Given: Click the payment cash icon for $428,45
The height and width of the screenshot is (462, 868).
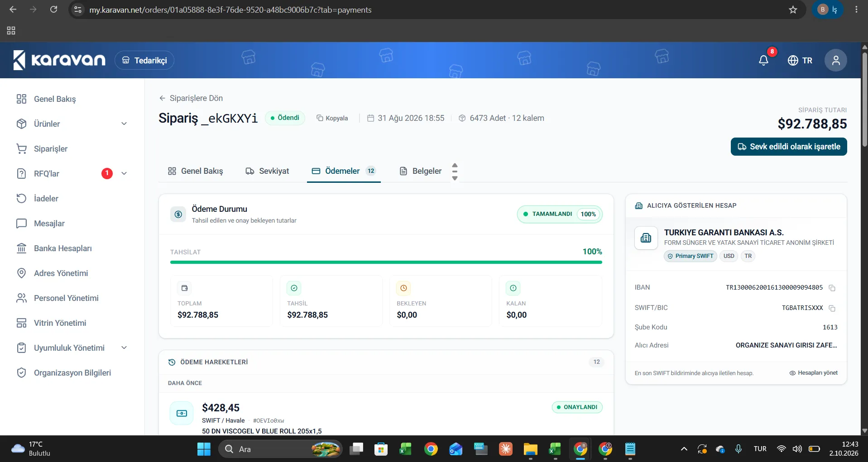Looking at the screenshot, I should pos(182,413).
